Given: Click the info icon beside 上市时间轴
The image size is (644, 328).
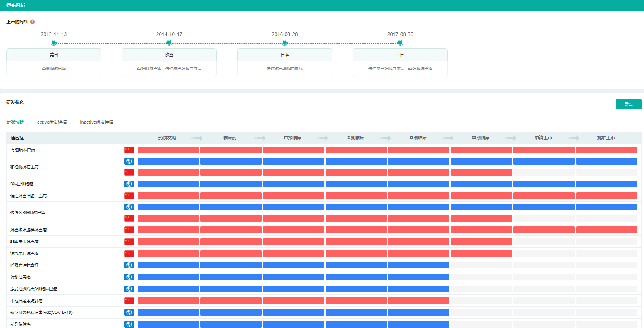Looking at the screenshot, I should [x=32, y=22].
